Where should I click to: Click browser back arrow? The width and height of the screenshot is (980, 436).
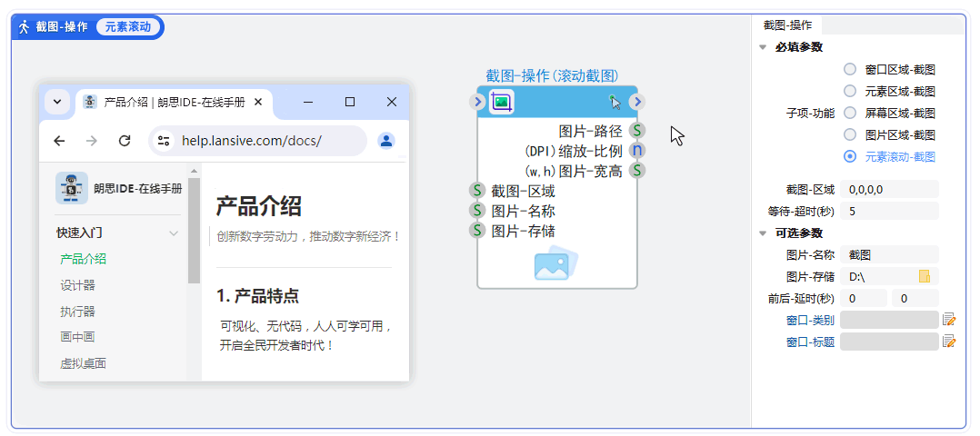pyautogui.click(x=59, y=141)
